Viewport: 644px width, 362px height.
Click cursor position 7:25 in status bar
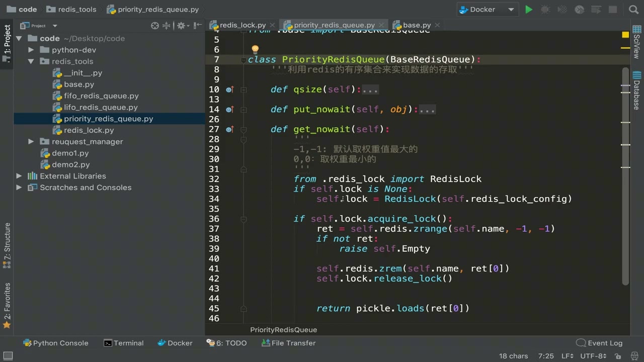coord(546,356)
